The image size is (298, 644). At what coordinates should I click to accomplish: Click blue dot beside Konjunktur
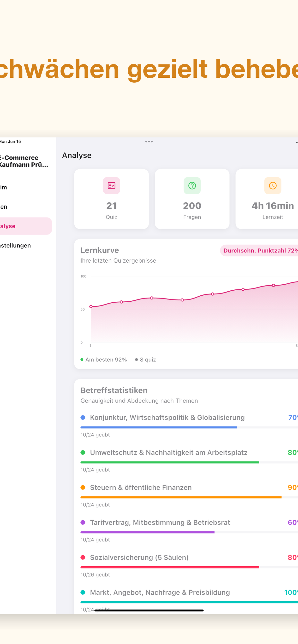click(83, 418)
